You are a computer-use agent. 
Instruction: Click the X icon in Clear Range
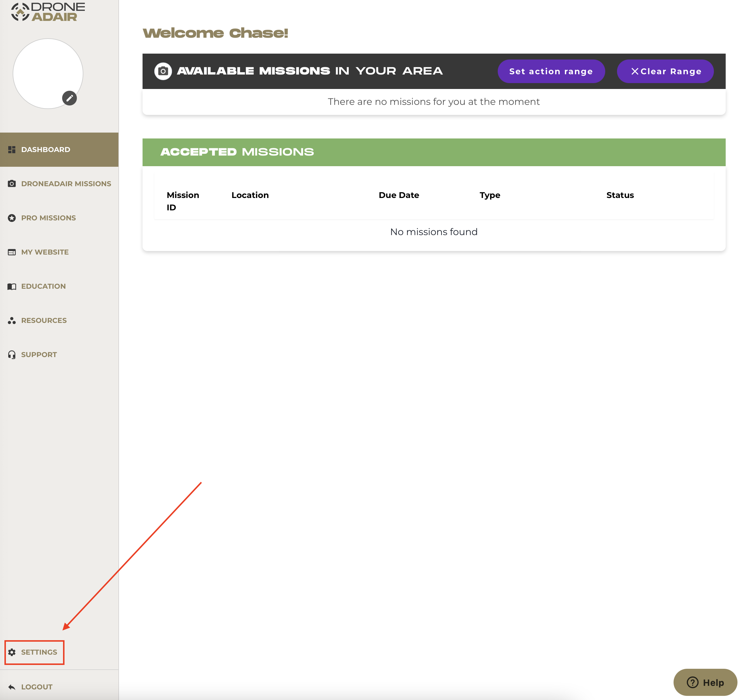click(x=635, y=71)
